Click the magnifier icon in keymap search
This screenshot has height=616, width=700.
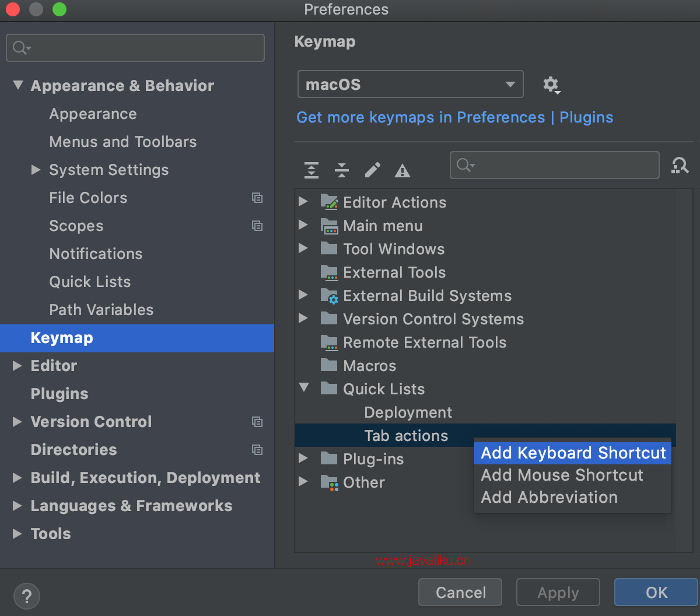click(x=466, y=166)
